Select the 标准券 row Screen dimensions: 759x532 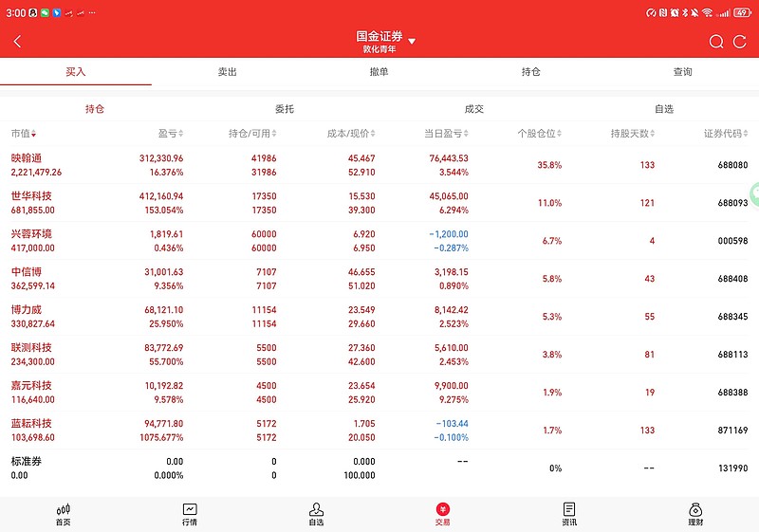(x=379, y=468)
